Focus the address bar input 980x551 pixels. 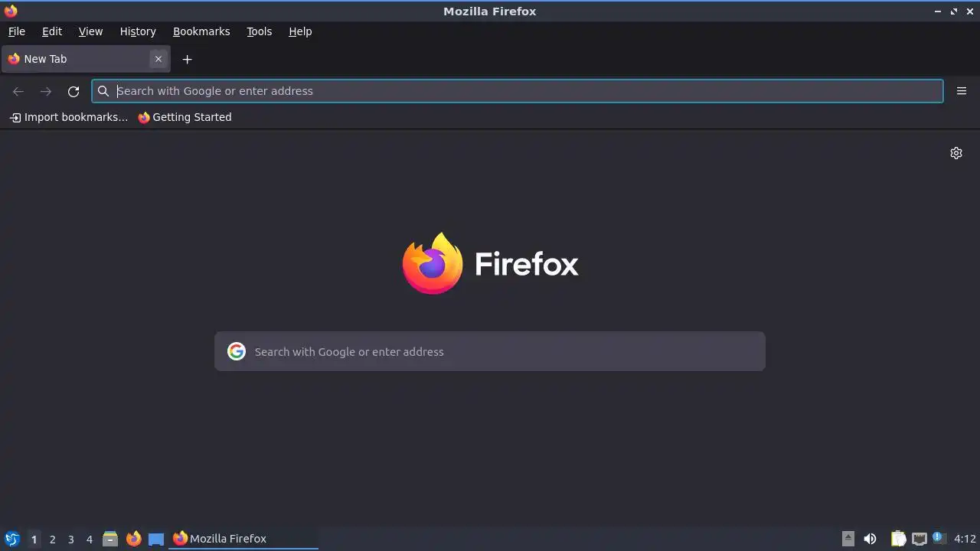coord(518,91)
